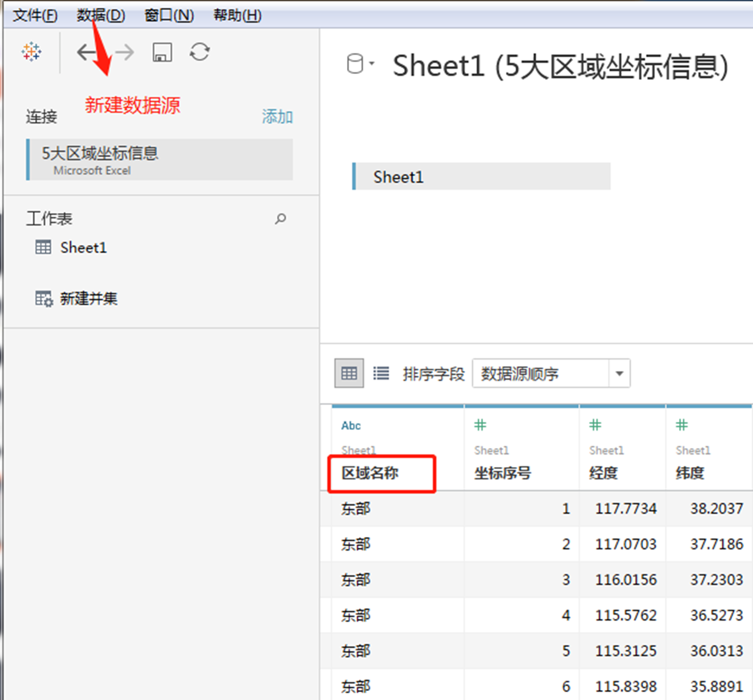Click the 工作表 section label
Viewport: 753px width, 700px height.
[49, 219]
